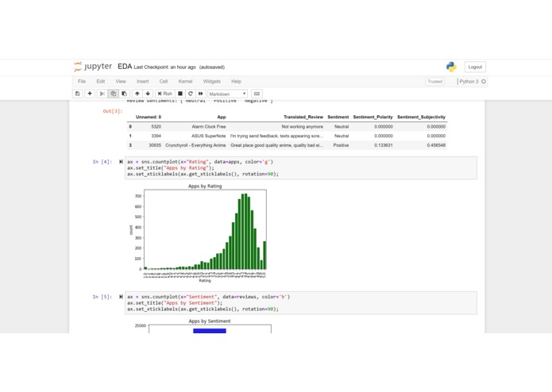The image size is (552, 392).
Task: Run the selected cell
Action: point(164,94)
